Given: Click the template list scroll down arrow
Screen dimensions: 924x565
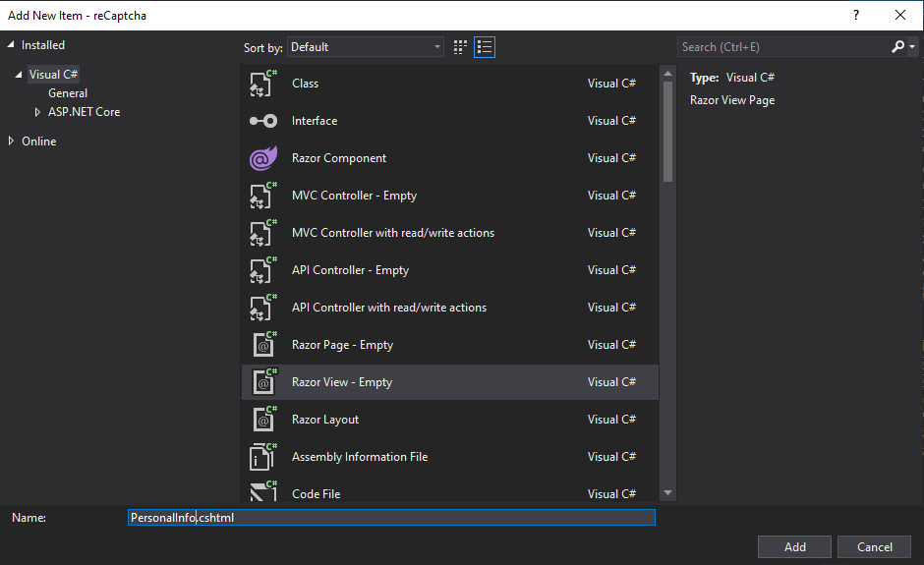Looking at the screenshot, I should (667, 493).
